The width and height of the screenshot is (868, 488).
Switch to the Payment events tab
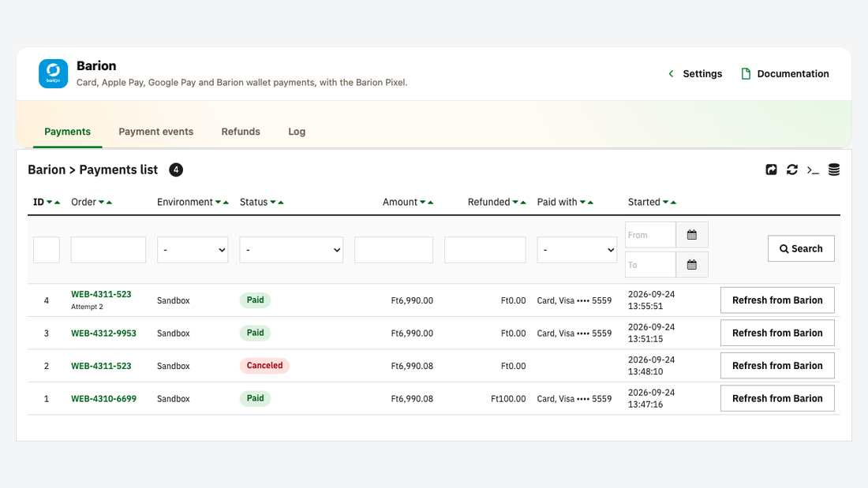pyautogui.click(x=156, y=132)
